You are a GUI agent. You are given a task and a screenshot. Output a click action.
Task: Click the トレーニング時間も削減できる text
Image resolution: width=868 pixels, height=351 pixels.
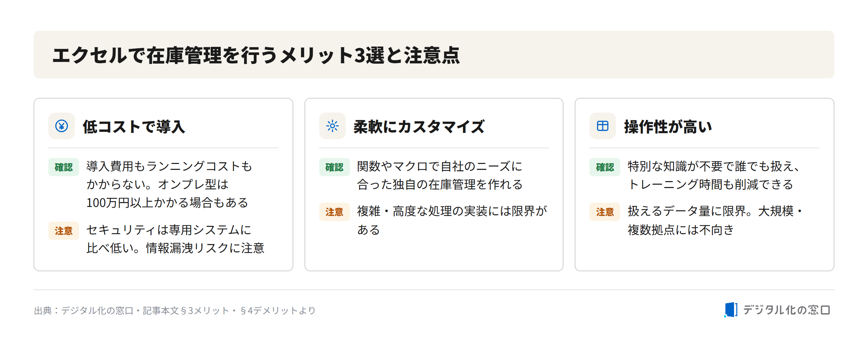click(x=710, y=185)
